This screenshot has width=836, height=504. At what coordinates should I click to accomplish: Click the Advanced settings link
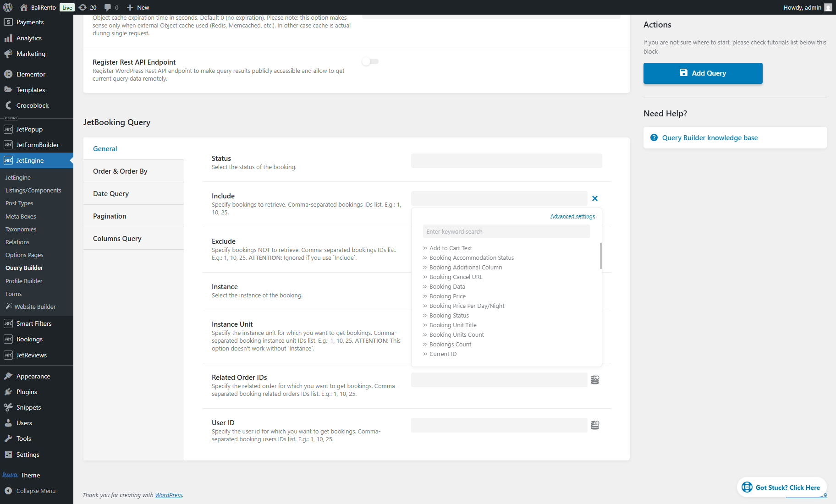[x=573, y=216]
